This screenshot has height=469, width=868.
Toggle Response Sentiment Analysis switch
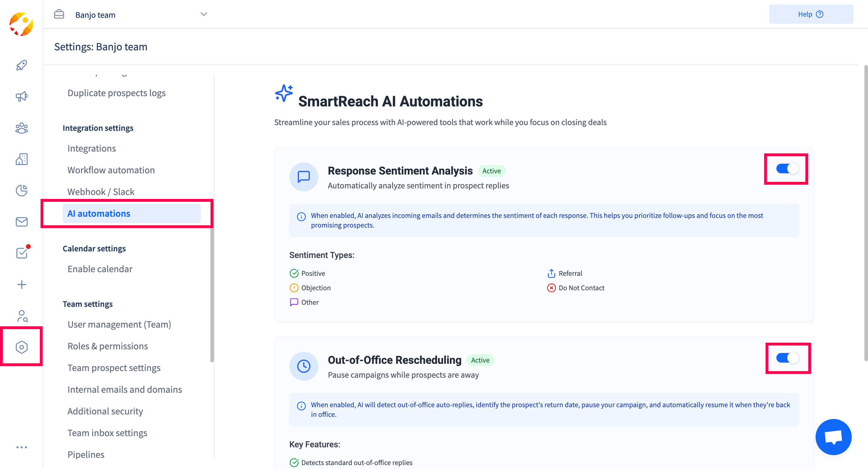pyautogui.click(x=787, y=169)
